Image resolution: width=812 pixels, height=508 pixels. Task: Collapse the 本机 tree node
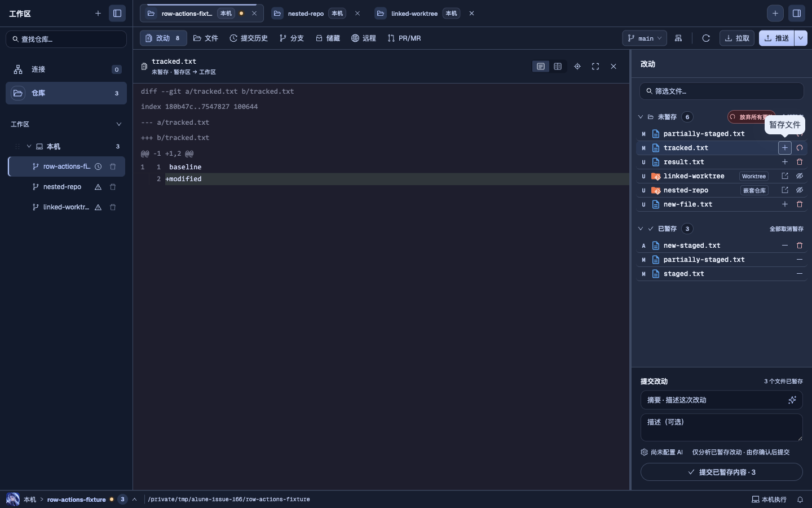29,147
